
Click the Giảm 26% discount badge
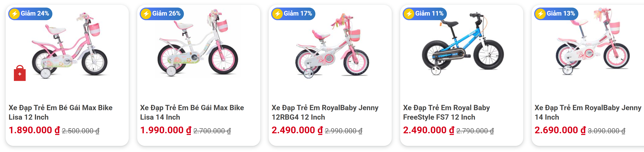click(x=162, y=13)
